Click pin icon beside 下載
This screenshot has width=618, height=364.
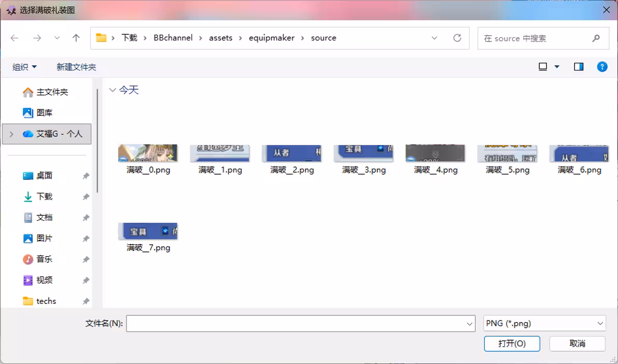coord(86,197)
